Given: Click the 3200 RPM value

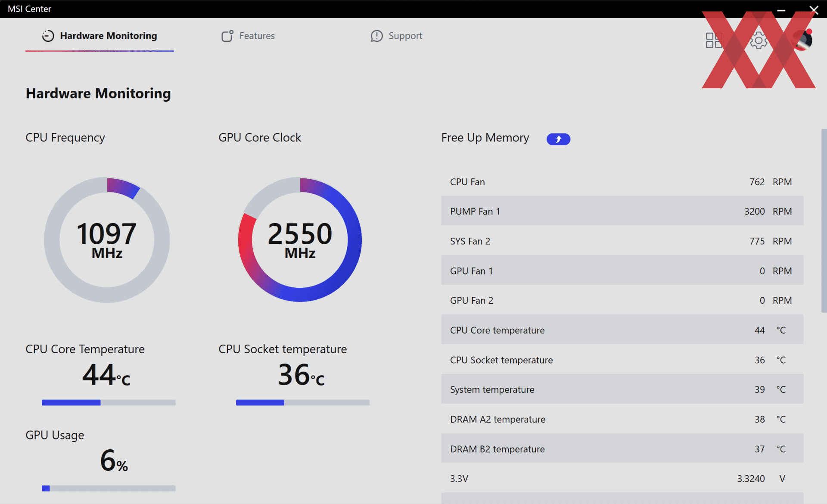Looking at the screenshot, I should [754, 212].
